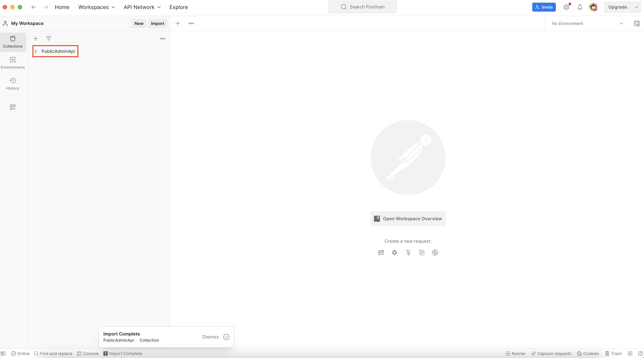Create a new WebSocket request icon
The image size is (644, 358).
422,252
